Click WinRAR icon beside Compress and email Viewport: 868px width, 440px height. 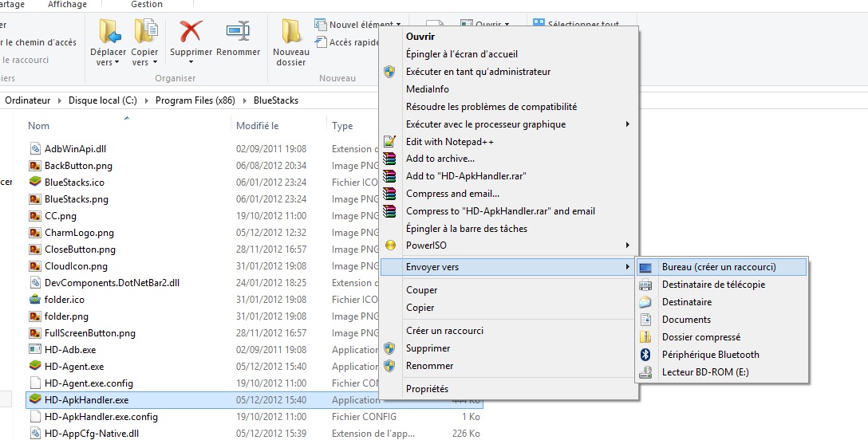click(389, 194)
